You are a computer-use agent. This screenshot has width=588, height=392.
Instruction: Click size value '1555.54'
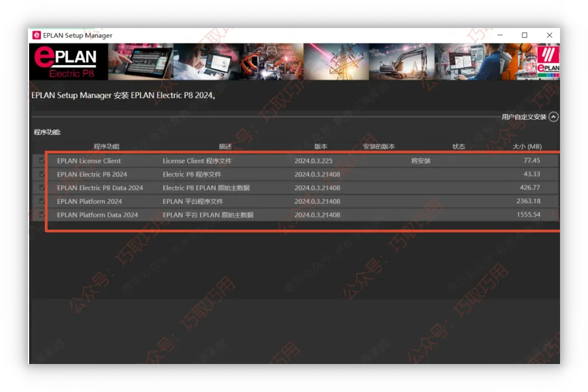pos(529,214)
